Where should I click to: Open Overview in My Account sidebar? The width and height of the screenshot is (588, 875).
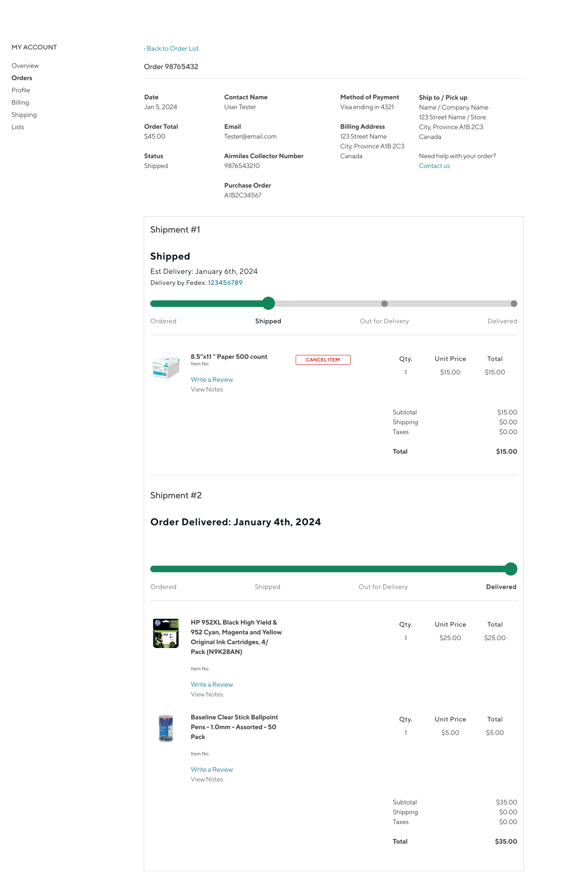click(x=25, y=66)
